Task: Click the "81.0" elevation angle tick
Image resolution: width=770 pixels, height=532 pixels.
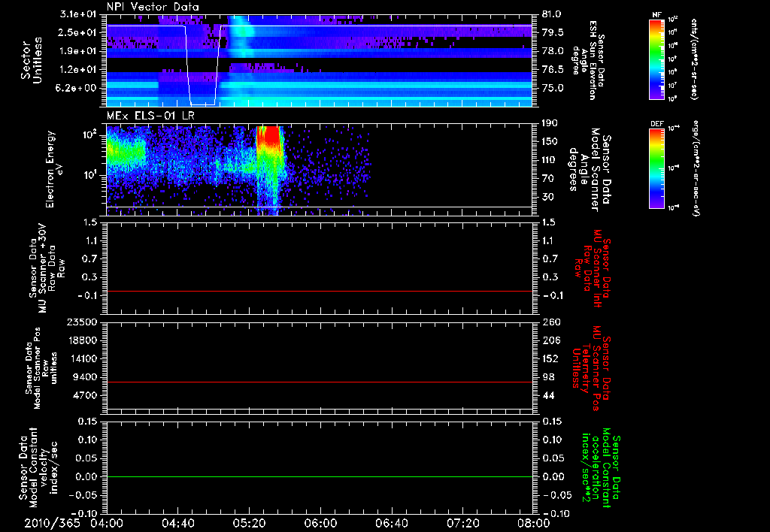Action: click(x=552, y=14)
